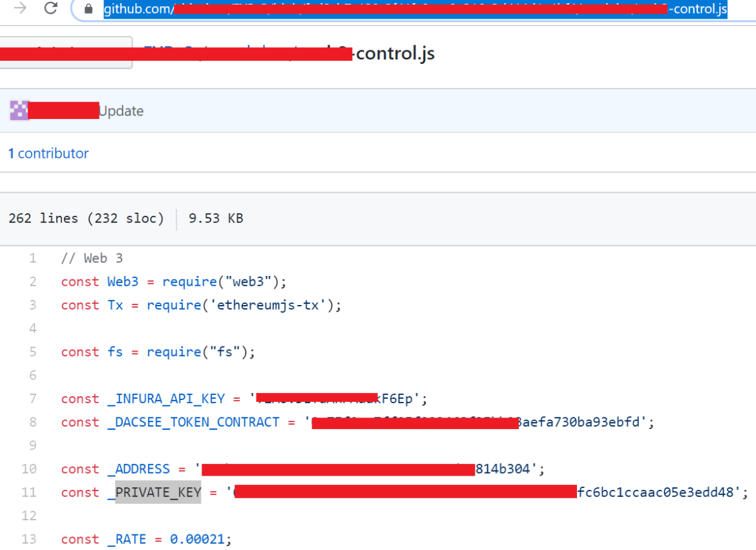Select the Web3 constant name on line 2
756x550 pixels.
click(123, 281)
